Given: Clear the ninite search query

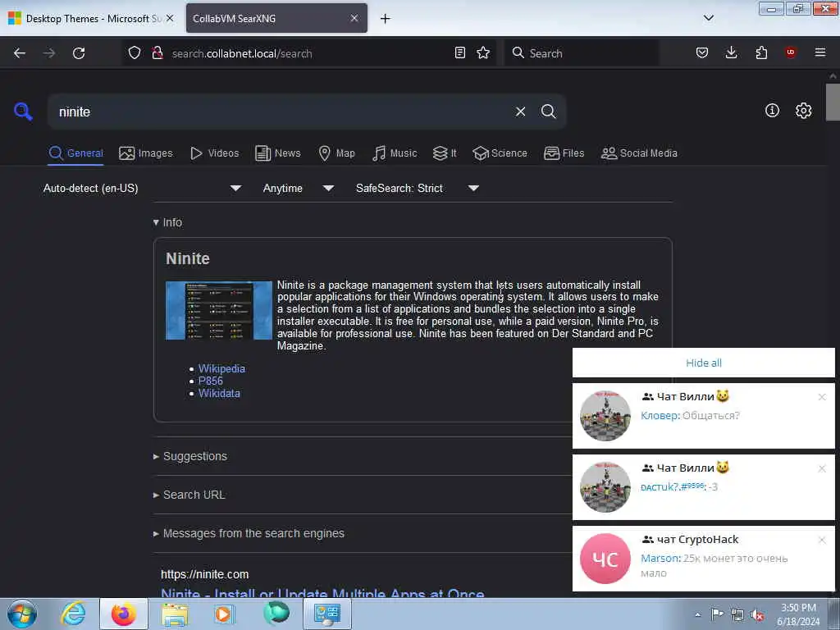Looking at the screenshot, I should [x=520, y=112].
